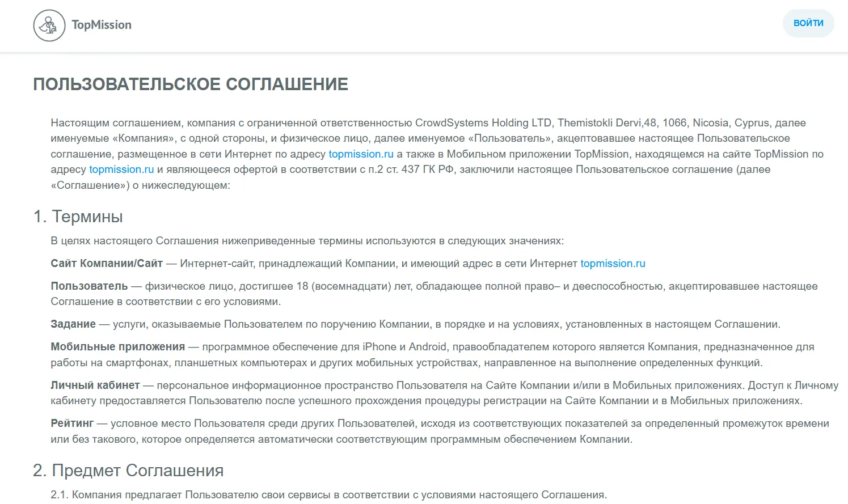Click the bold term 'Пользователь'
The width and height of the screenshot is (848, 504).
89,286
